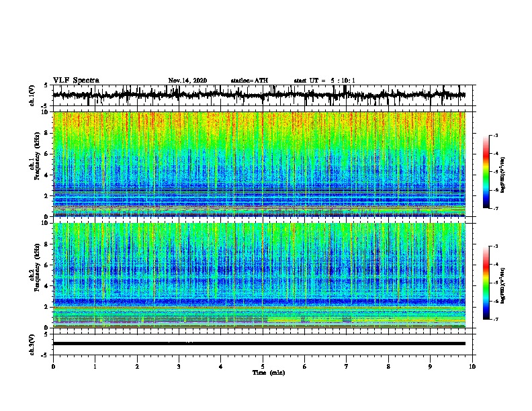
Task: Click the ch.2 spectrogram color bar
Action: (486, 283)
